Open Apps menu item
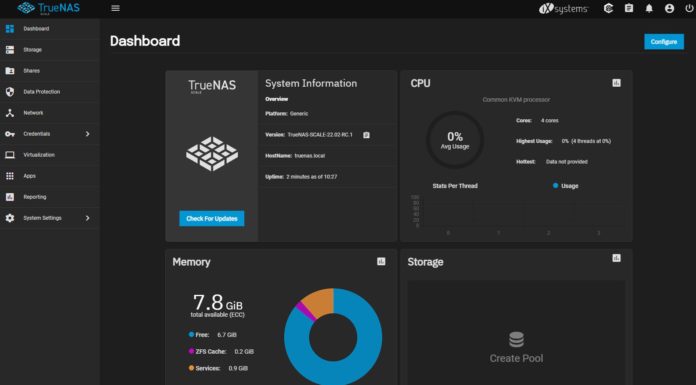The height and width of the screenshot is (385, 696). tap(49, 176)
